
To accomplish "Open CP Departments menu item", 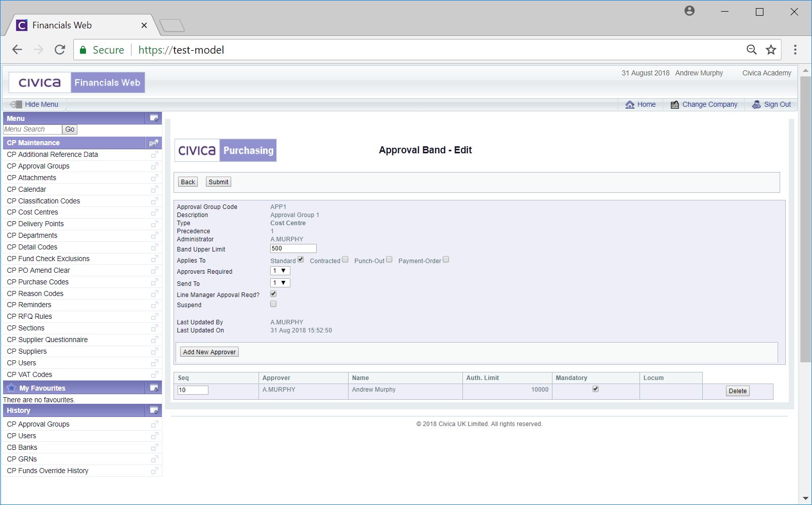I will point(32,235).
